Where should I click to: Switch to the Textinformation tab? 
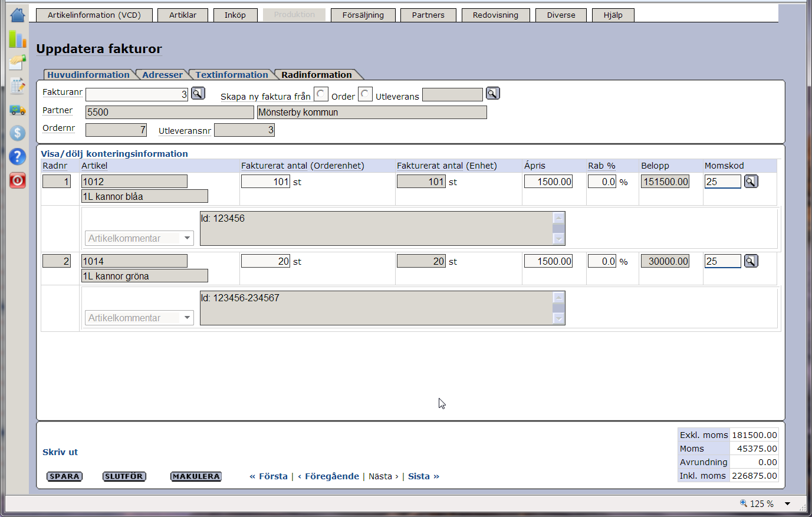click(x=232, y=74)
